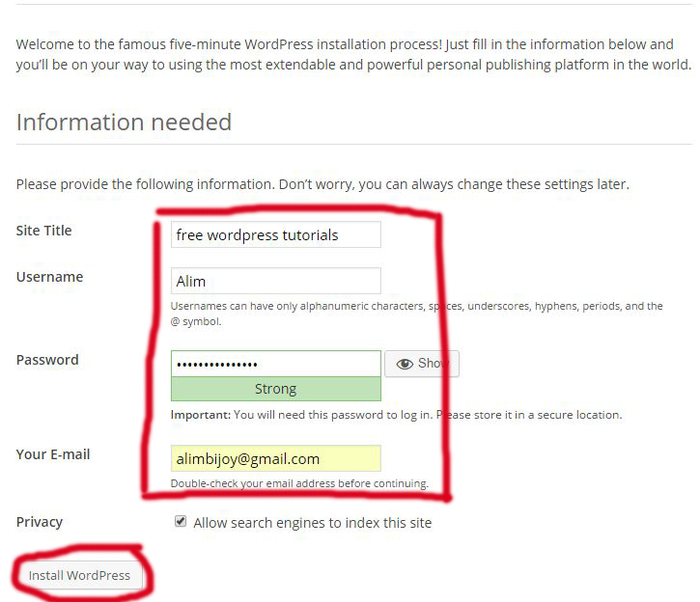Click the Site Title form label
Viewport: 700px width, 602px height.
pyautogui.click(x=44, y=231)
